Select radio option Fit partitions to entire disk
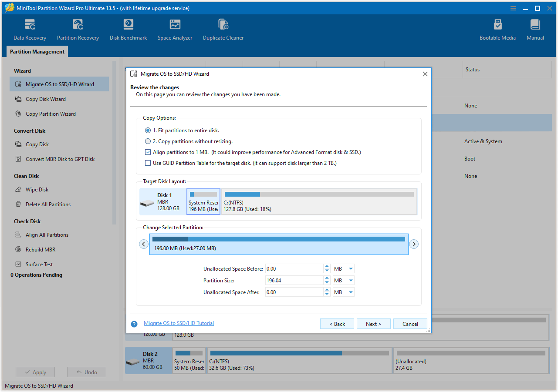 point(147,130)
